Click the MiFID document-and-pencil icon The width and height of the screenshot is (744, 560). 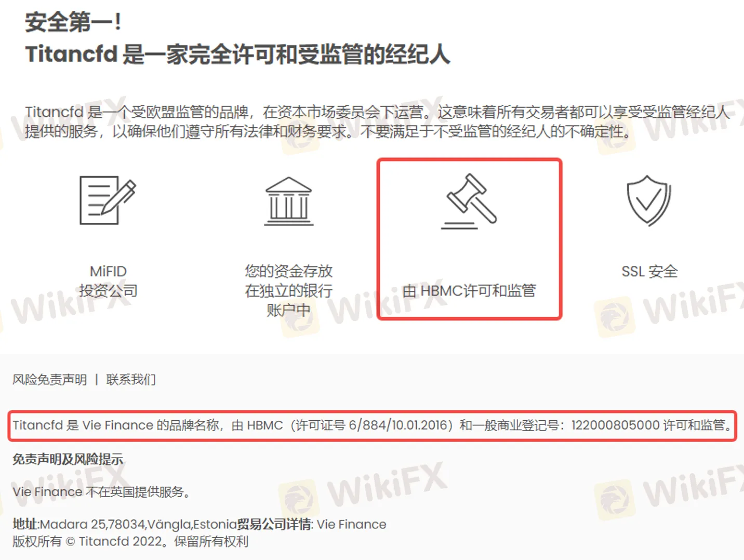click(x=108, y=200)
